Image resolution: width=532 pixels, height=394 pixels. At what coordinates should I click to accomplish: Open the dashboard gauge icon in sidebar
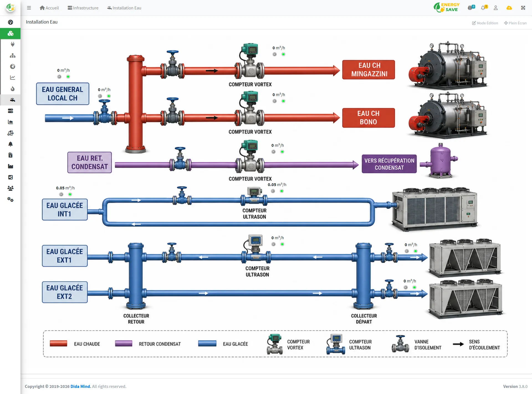coord(11,22)
